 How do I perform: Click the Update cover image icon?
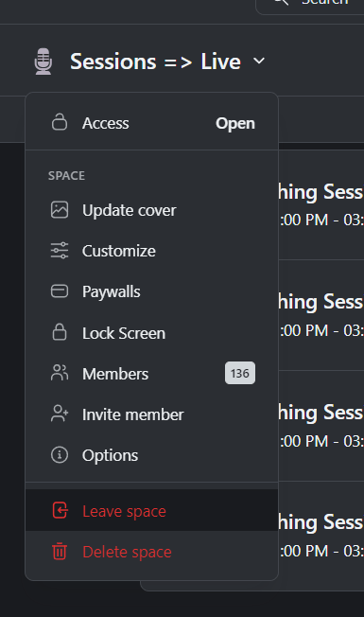[60, 209]
